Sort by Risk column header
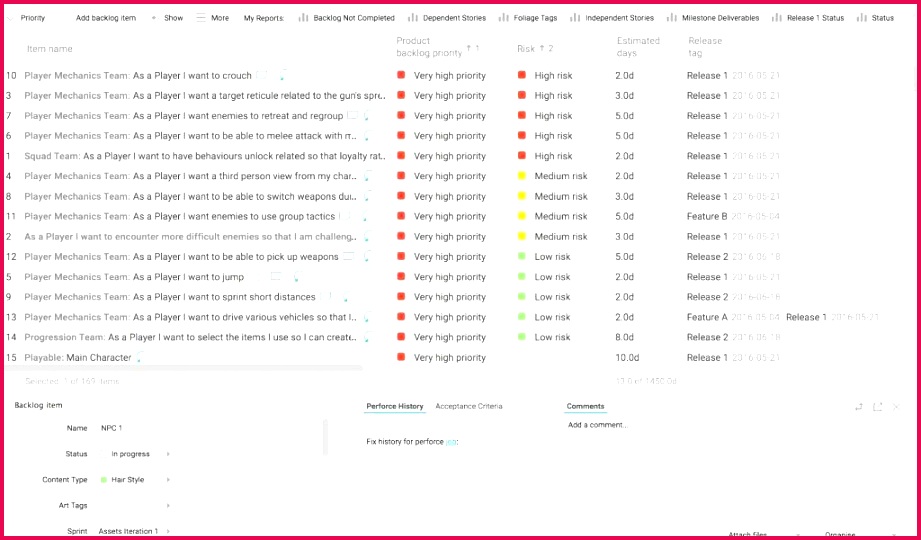 [526, 48]
